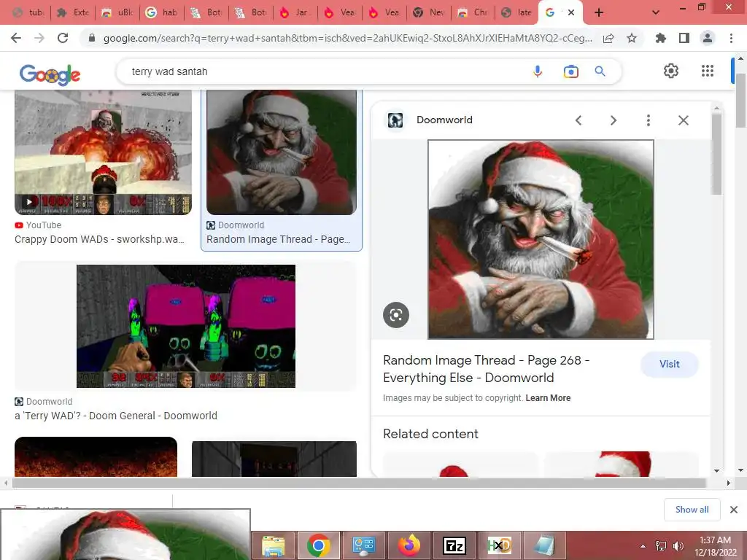This screenshot has width=747, height=560.
Task: Click the 'Doomworld' source name in panel
Action: coord(444,120)
